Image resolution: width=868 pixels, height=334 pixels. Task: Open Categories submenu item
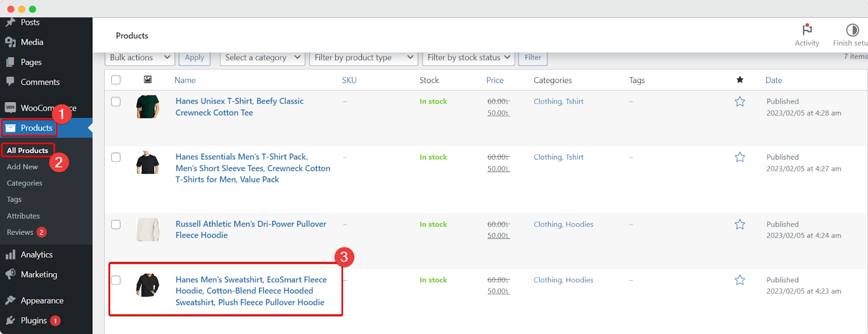[x=24, y=183]
